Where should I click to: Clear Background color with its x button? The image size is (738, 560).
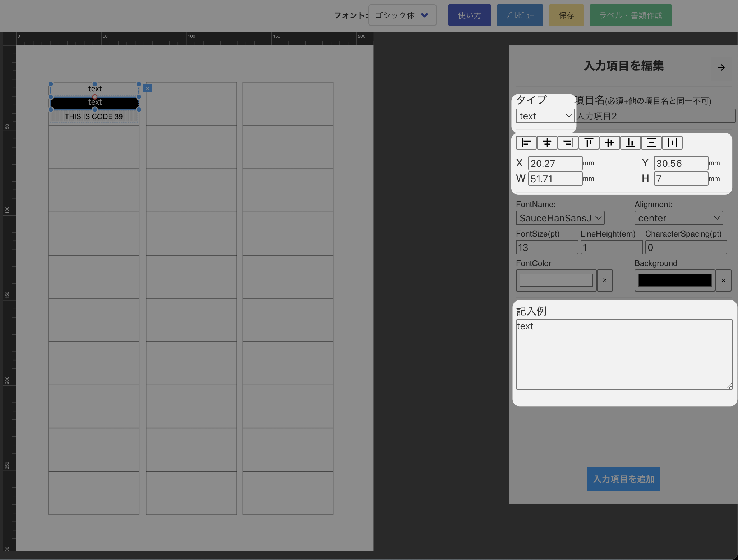[x=723, y=280]
